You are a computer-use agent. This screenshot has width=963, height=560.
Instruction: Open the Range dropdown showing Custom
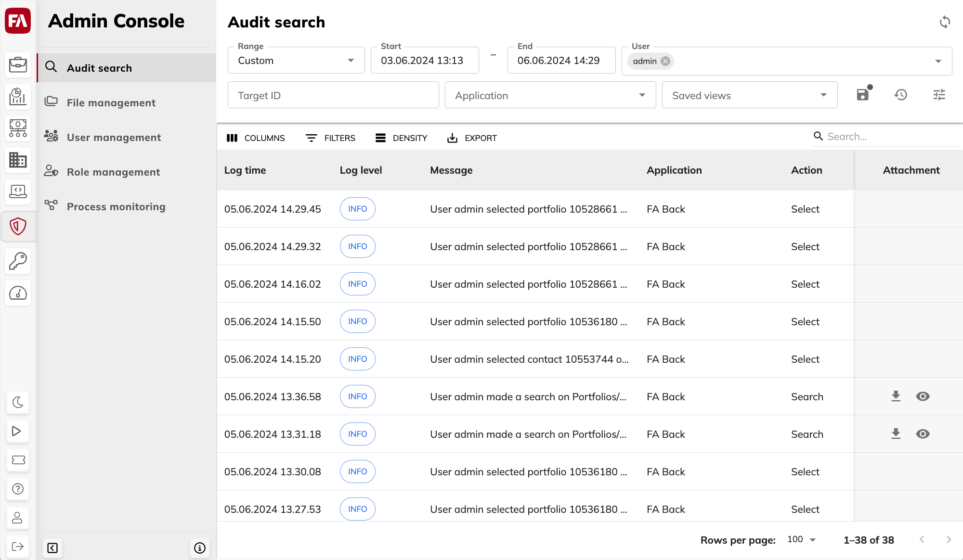point(296,60)
